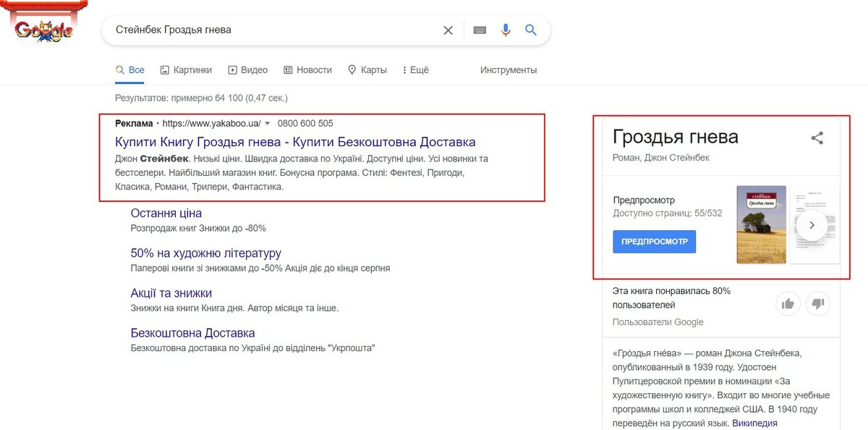Open the Акції та знижки link
Image resolution: width=868 pixels, height=430 pixels.
171,293
